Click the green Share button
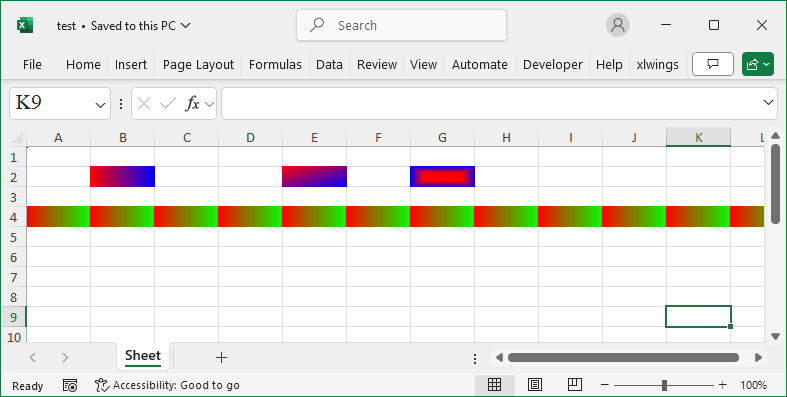 [758, 64]
